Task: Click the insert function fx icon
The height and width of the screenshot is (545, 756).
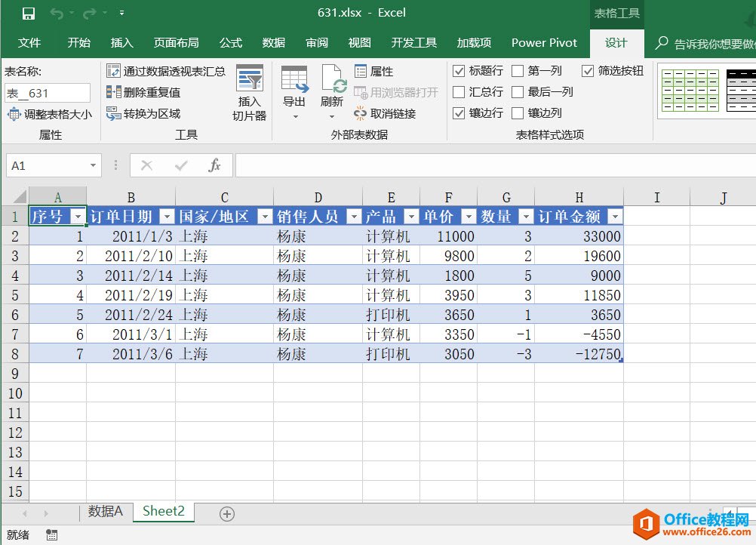Action: (214, 165)
